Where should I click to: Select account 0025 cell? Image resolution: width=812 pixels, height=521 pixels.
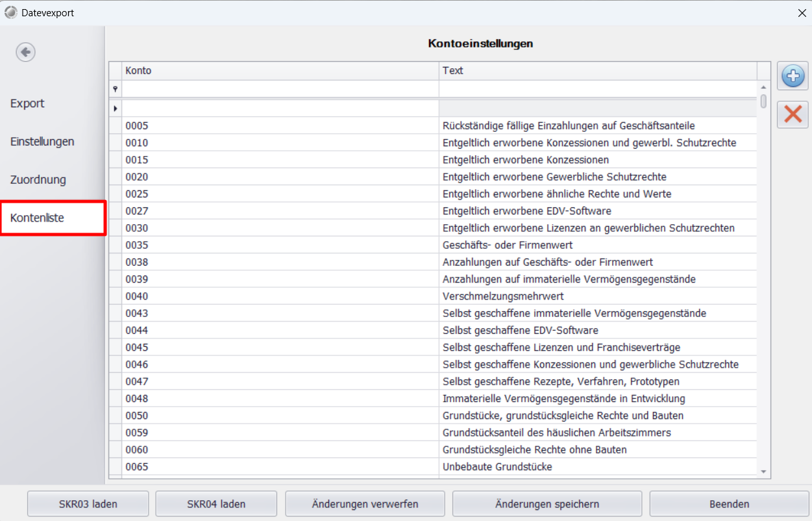tap(280, 194)
